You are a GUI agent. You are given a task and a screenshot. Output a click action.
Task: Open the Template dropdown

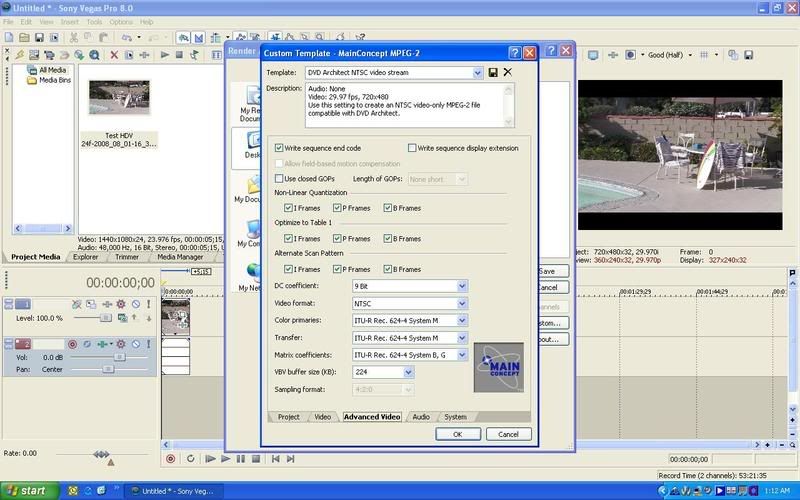click(477, 73)
